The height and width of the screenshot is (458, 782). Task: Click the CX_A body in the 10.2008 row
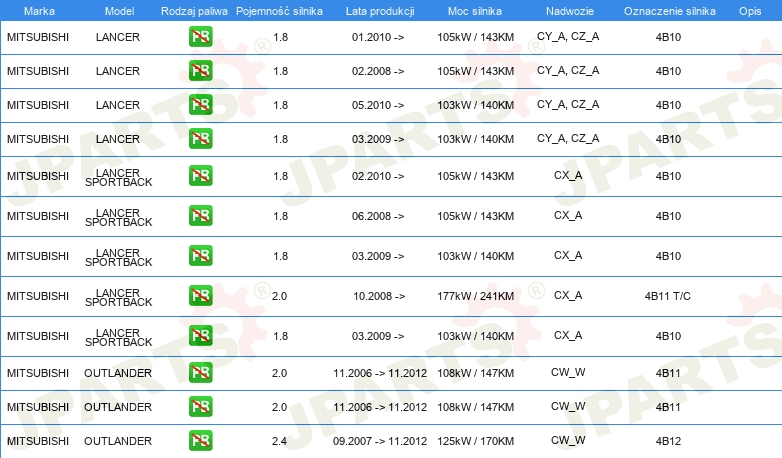pos(568,295)
